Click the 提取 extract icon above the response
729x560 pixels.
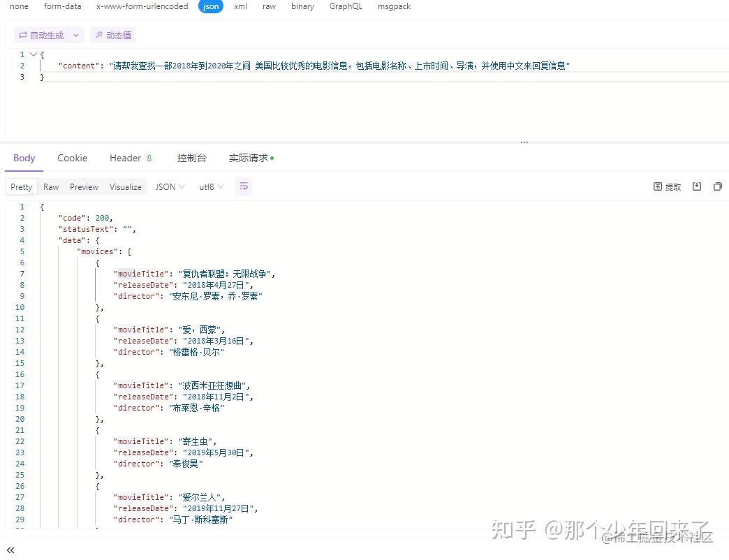pos(665,186)
